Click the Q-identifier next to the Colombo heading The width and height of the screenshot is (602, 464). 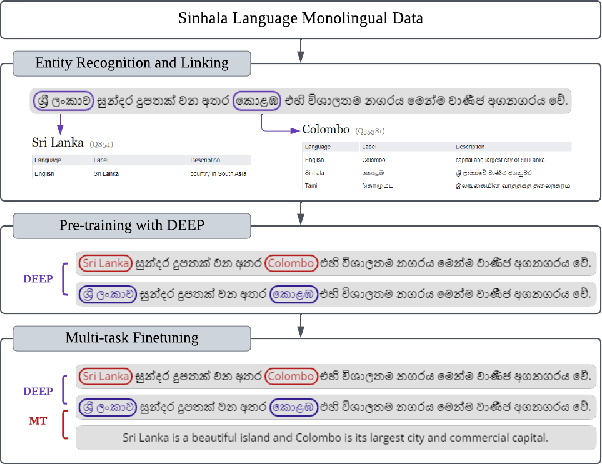(x=370, y=131)
